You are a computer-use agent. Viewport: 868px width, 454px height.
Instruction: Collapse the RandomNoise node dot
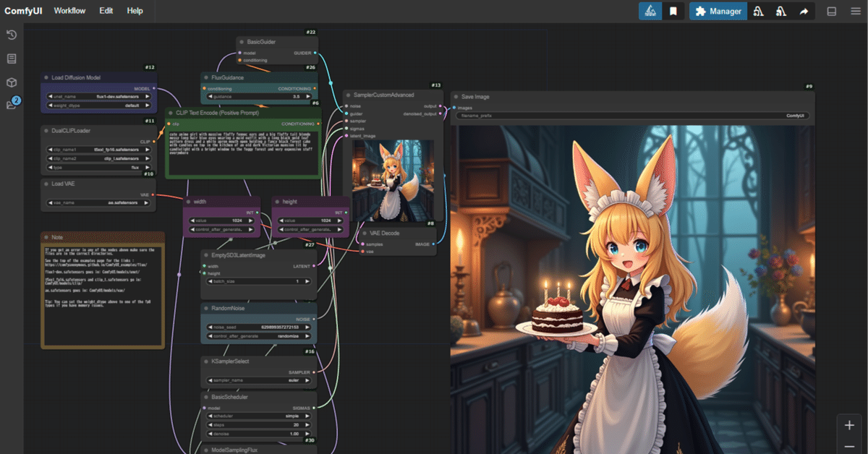point(206,308)
